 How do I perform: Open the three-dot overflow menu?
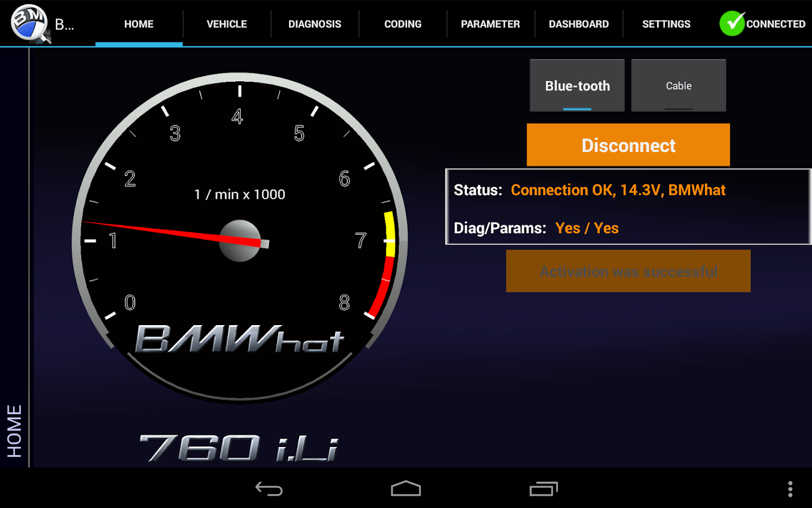[790, 489]
